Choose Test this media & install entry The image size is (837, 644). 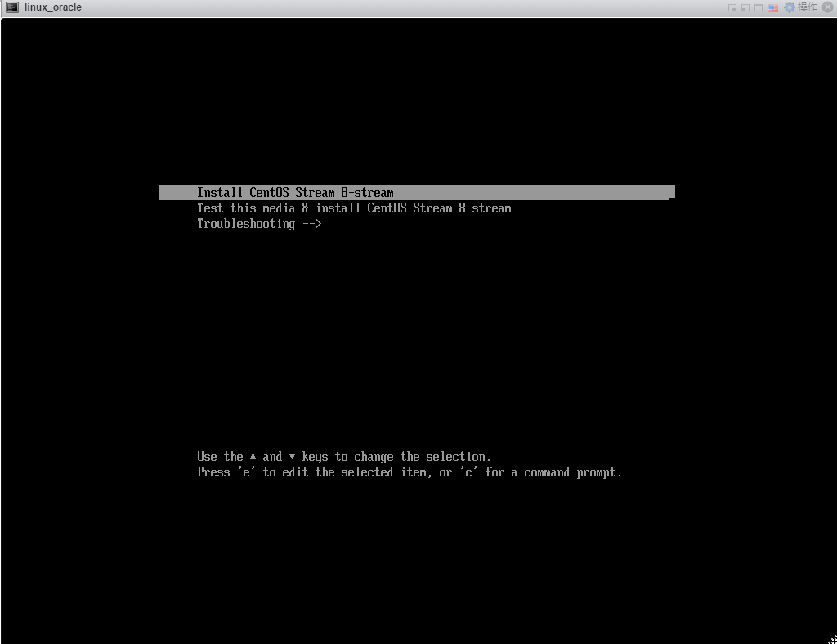[353, 208]
